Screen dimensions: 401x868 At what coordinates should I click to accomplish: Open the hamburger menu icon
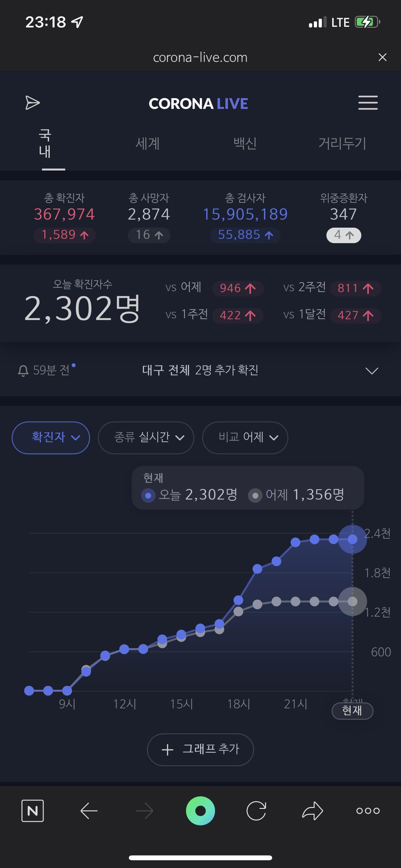368,103
